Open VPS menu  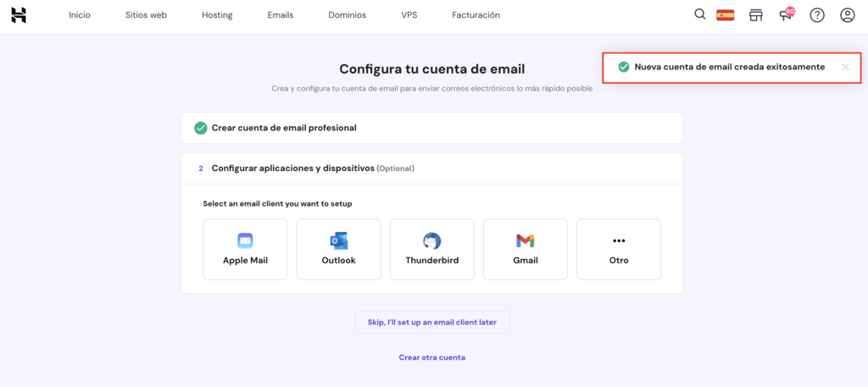(409, 15)
